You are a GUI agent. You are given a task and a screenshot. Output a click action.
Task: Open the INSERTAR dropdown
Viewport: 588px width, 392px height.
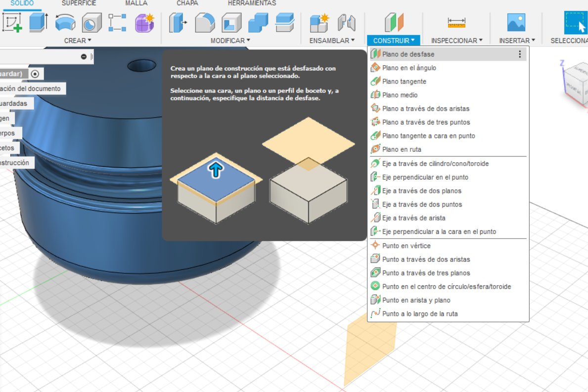pyautogui.click(x=517, y=41)
